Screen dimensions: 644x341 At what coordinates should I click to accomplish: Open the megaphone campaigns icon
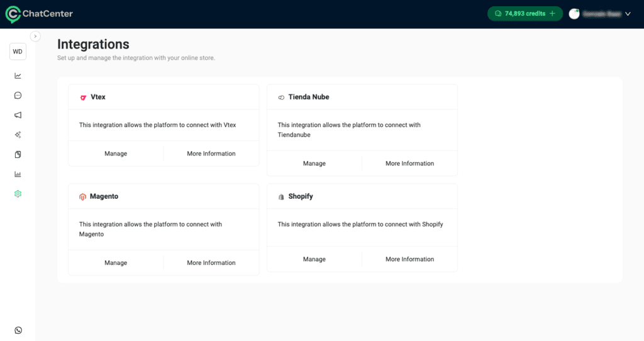(18, 115)
